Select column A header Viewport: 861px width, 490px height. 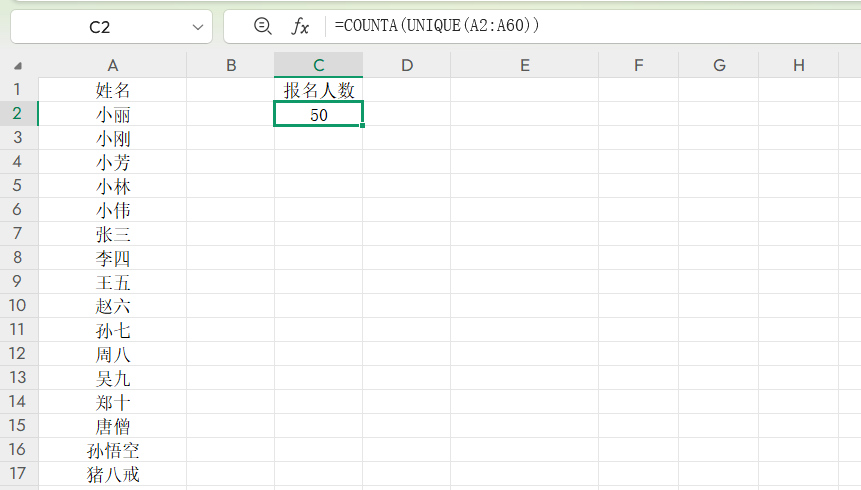(113, 66)
